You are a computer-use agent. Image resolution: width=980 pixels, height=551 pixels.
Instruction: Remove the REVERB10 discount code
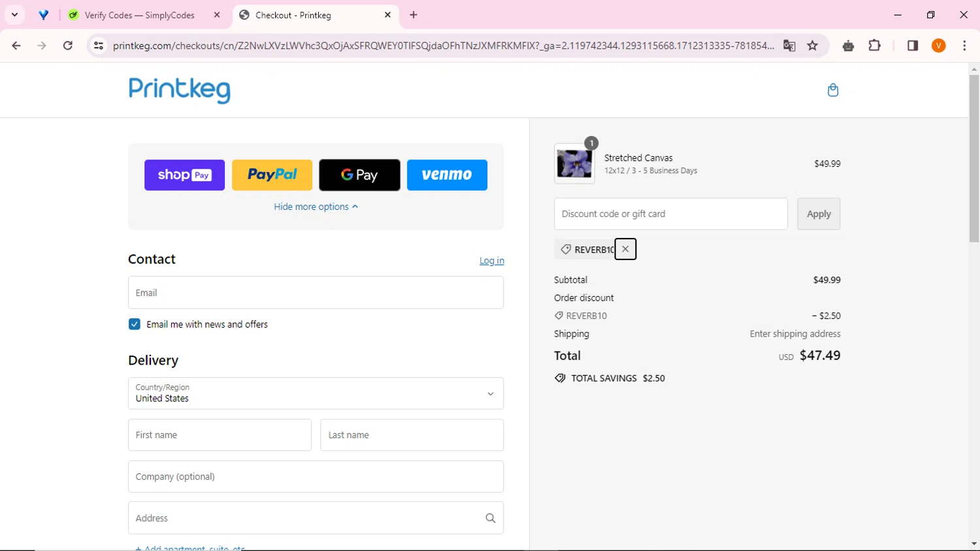[x=625, y=249]
